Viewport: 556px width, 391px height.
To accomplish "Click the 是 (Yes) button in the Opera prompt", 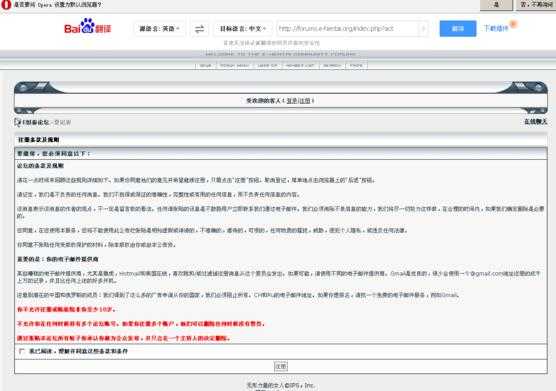I will pyautogui.click(x=496, y=5).
